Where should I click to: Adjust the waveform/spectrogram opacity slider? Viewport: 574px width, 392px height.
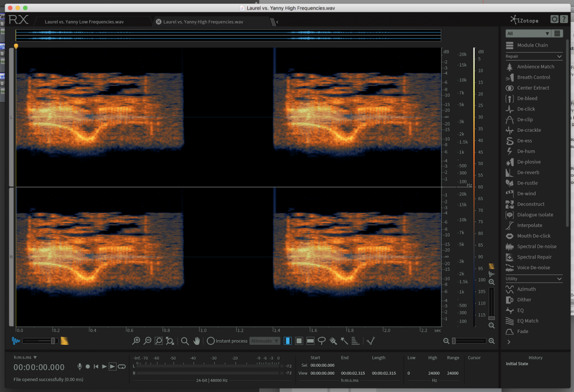coord(54,341)
